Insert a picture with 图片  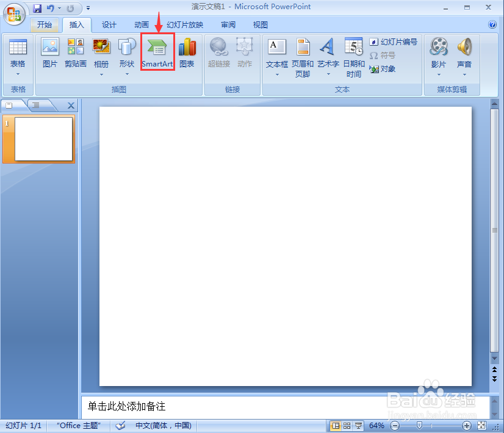click(x=50, y=53)
